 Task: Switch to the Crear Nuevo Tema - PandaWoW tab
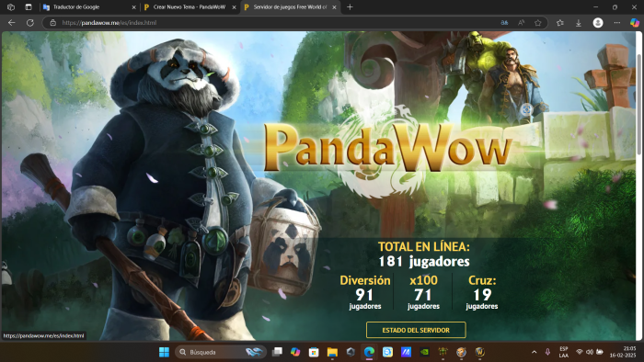(190, 7)
